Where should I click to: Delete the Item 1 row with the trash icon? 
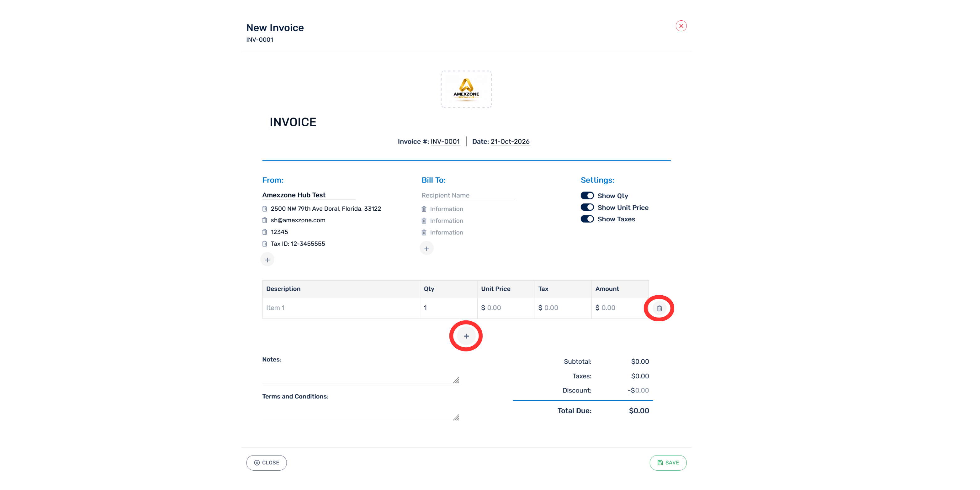click(660, 308)
